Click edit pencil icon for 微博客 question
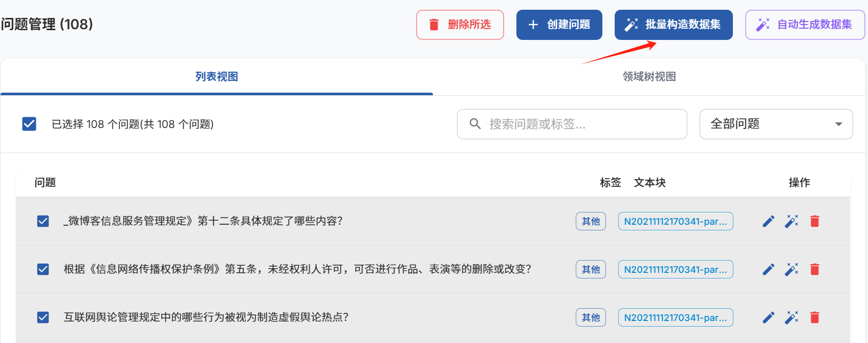 768,221
